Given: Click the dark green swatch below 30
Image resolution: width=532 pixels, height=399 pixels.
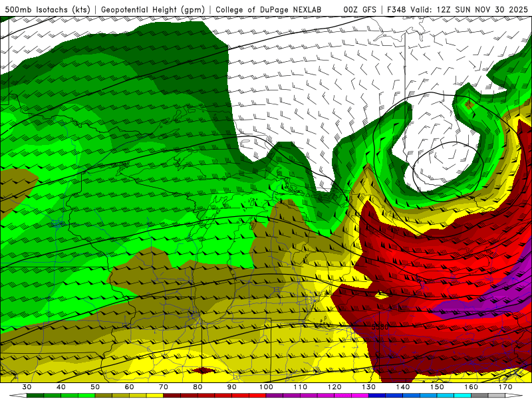Looking at the screenshot, I should click(35, 396).
